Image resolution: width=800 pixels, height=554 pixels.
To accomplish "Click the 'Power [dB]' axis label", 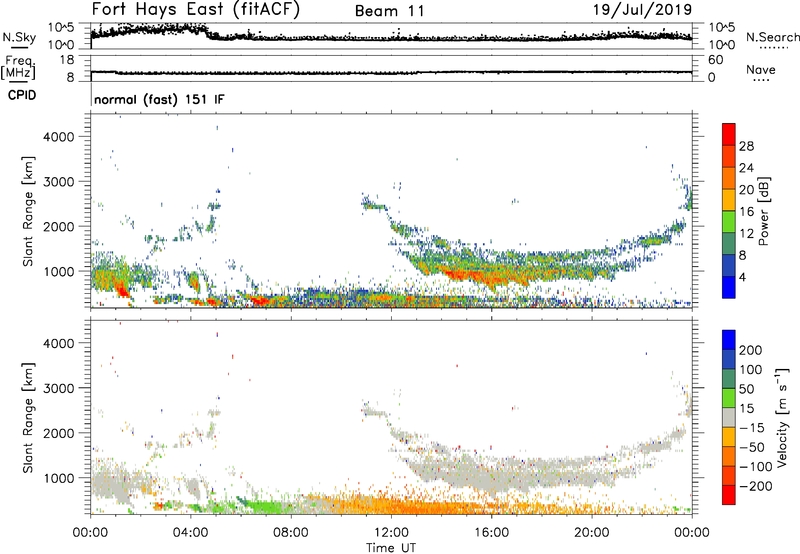I will coord(763,211).
